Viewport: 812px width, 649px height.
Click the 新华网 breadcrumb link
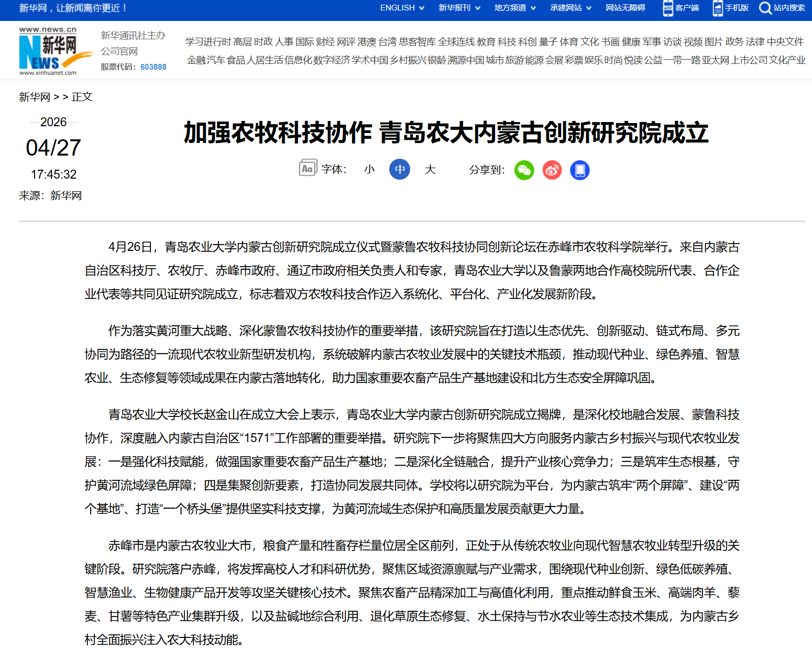(35, 97)
